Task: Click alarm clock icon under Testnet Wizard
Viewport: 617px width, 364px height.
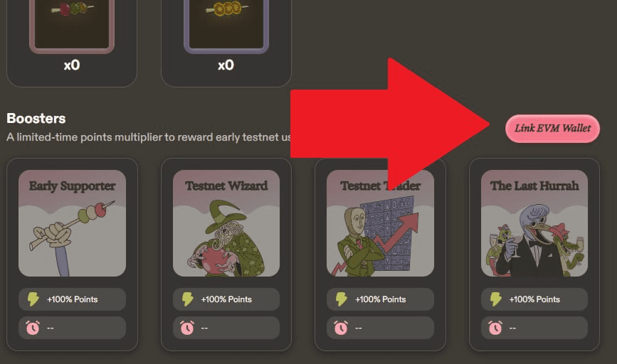Action: pos(187,328)
